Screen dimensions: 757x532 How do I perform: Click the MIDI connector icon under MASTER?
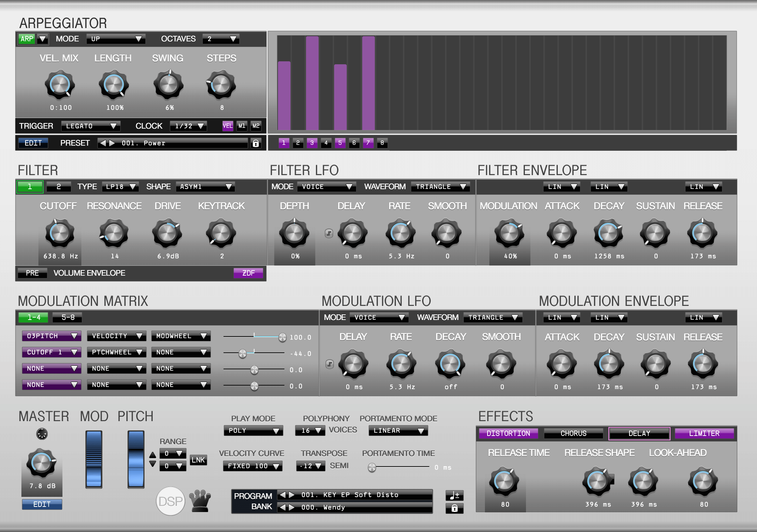(x=42, y=434)
